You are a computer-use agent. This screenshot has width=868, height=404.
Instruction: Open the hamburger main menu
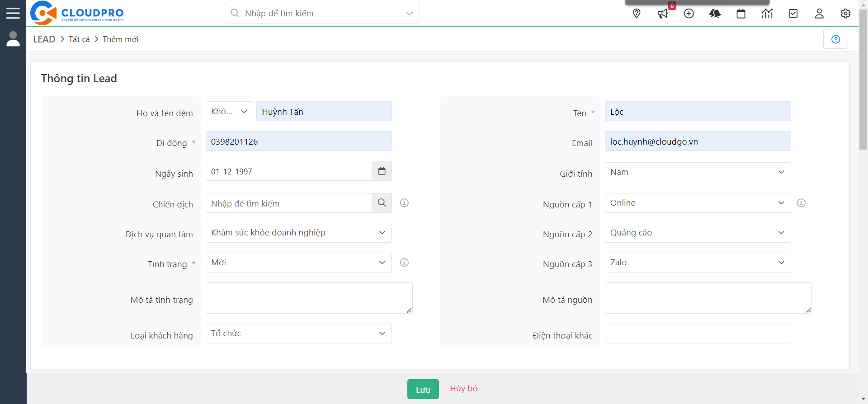tap(13, 13)
